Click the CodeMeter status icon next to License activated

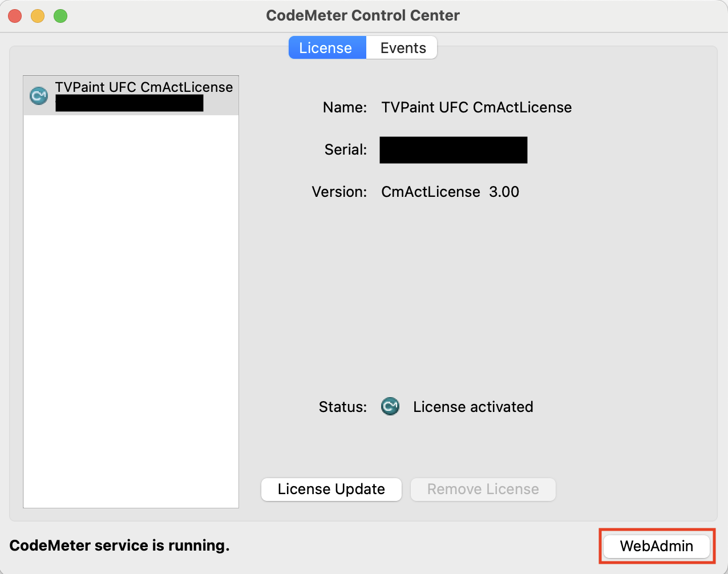[x=390, y=407]
